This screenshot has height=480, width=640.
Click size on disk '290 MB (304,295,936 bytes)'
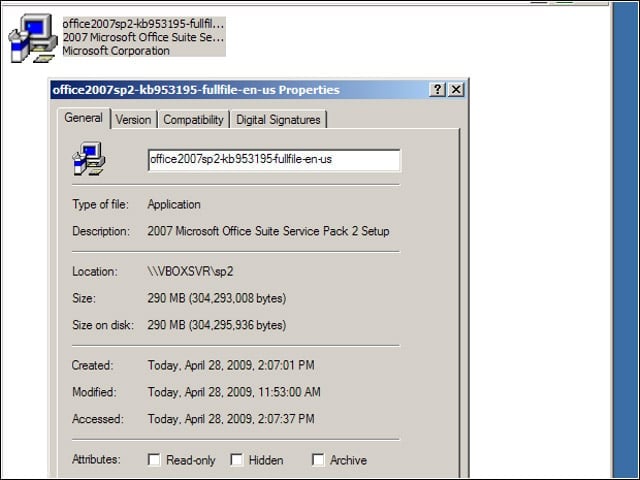(217, 325)
